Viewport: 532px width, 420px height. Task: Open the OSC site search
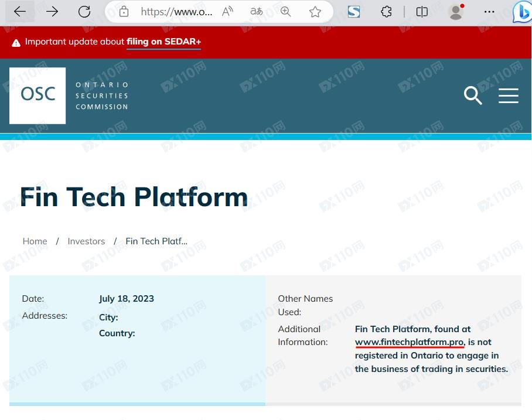(x=472, y=95)
